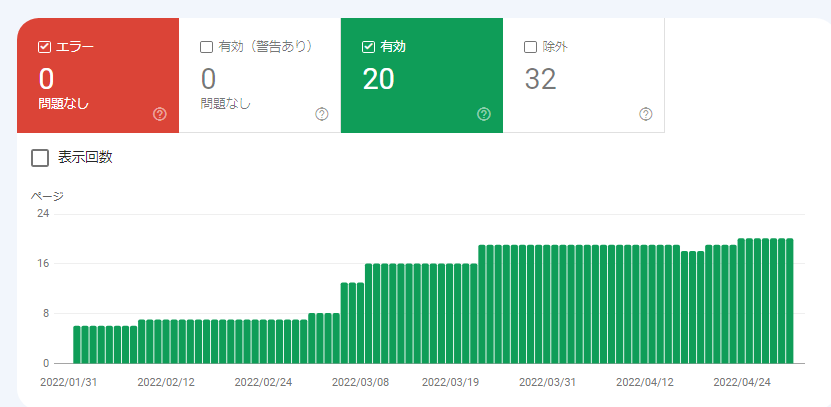Click the 20 count on 有効 card
Viewport: 831px width, 407px height.
[x=378, y=79]
